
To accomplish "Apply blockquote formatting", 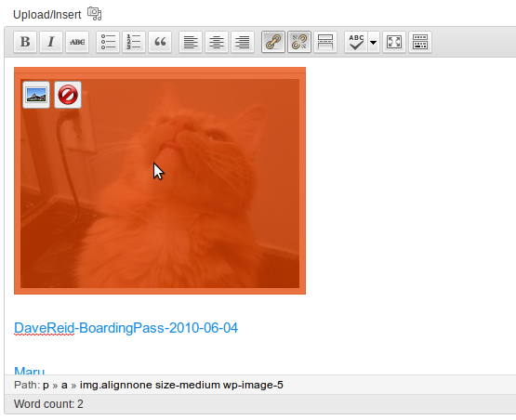I will point(160,42).
